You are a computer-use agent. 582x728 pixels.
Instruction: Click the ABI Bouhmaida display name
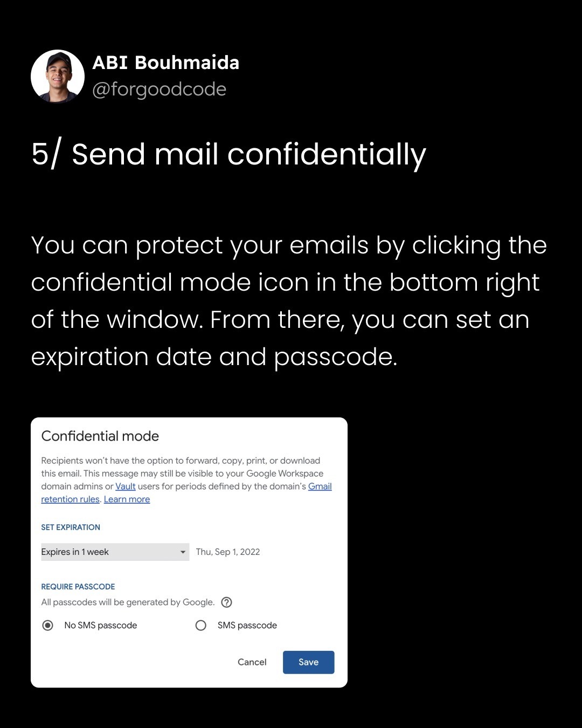click(x=165, y=63)
